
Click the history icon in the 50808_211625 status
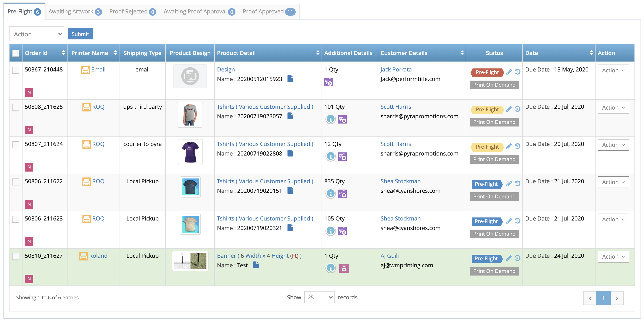tap(517, 109)
